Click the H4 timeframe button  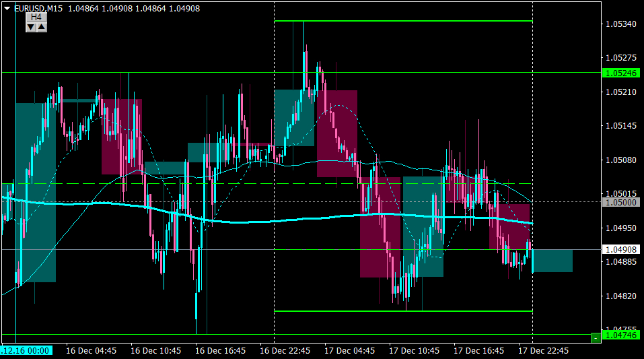[36, 17]
